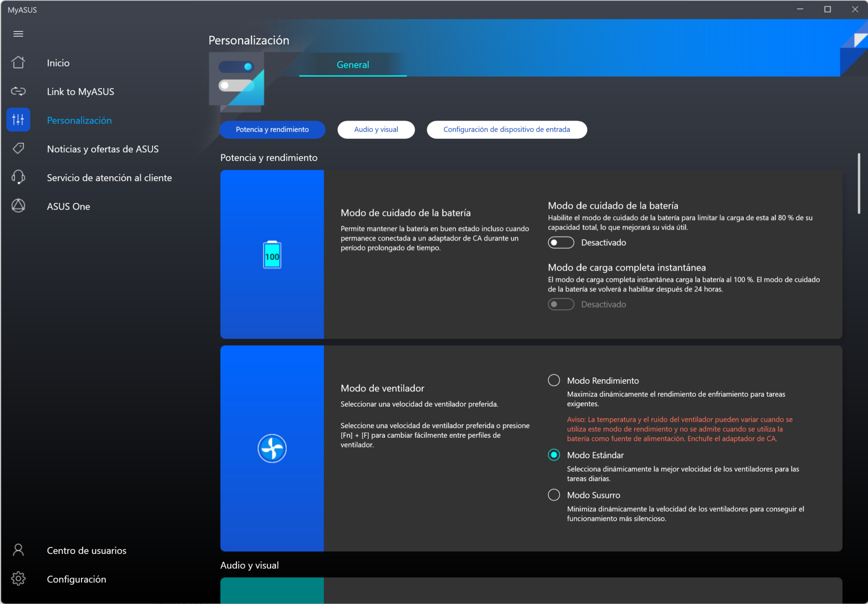Select Modo Susurro radio button

(554, 495)
